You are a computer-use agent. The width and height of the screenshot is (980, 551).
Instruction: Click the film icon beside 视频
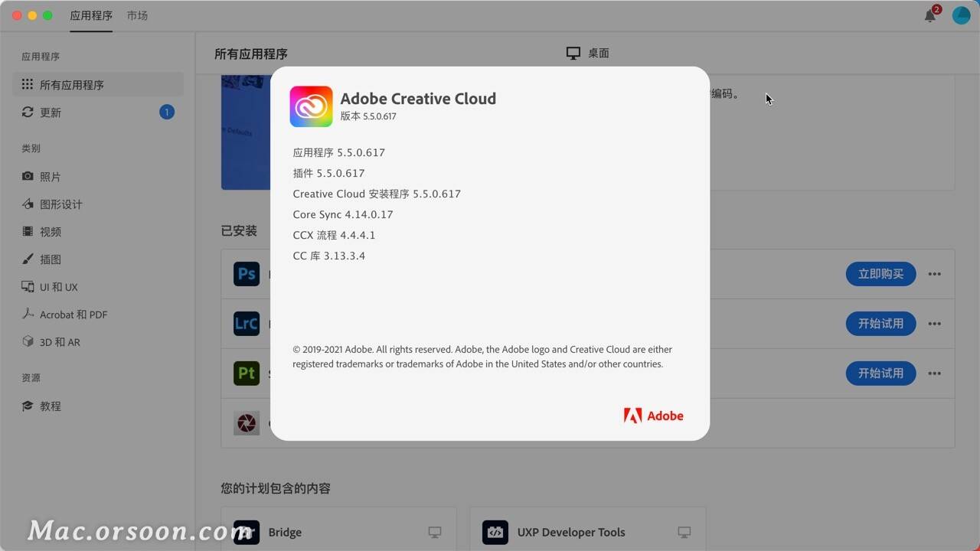coord(28,231)
